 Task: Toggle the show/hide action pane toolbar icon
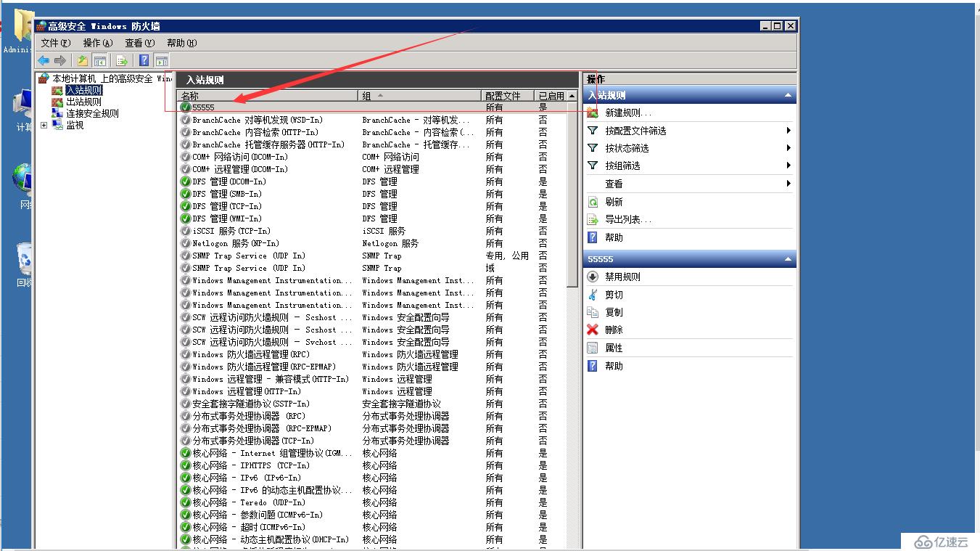[x=161, y=61]
